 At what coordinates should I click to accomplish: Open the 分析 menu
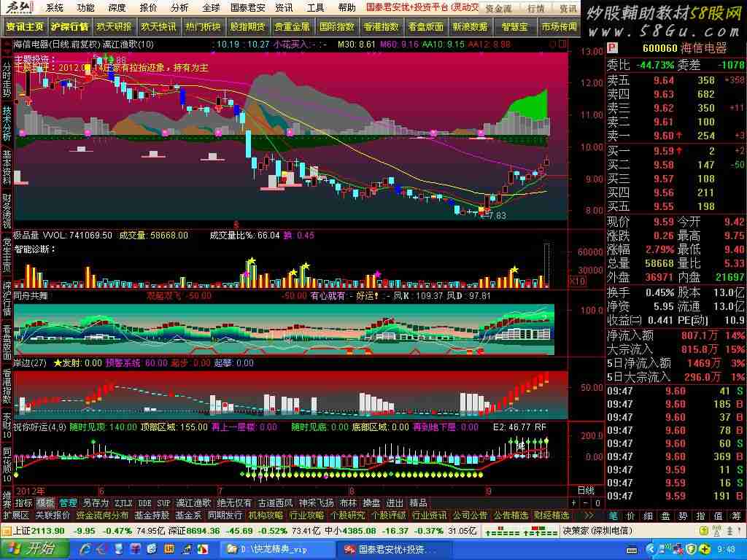[179, 7]
